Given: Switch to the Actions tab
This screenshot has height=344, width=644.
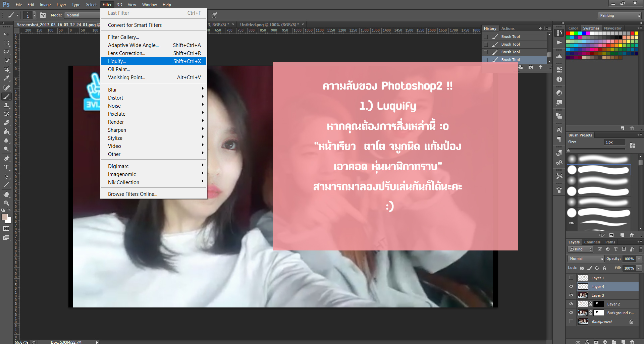Looking at the screenshot, I should click(x=508, y=28).
